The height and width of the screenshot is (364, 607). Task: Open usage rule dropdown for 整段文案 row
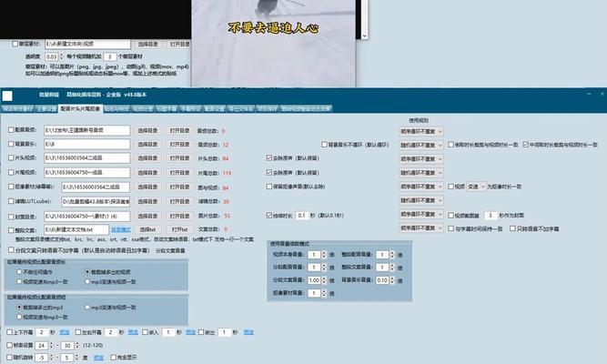[421, 228]
